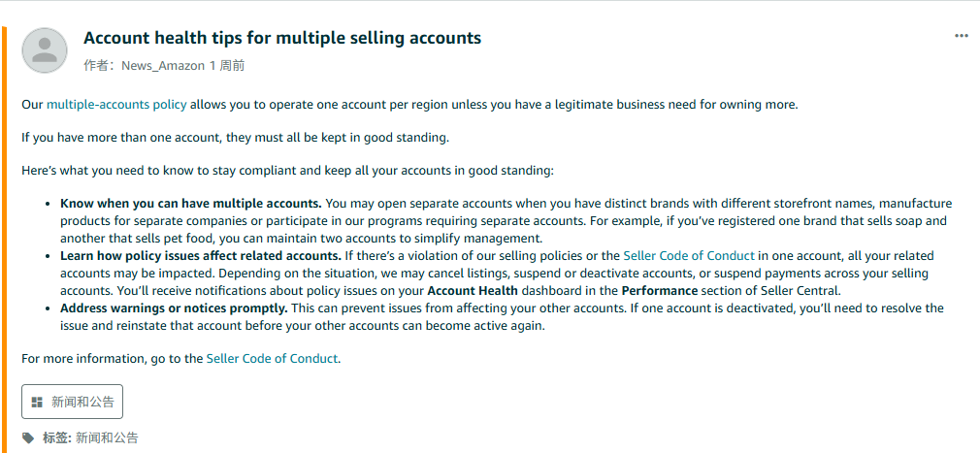The image size is (980, 453).
Task: Open the multiple-accounts policy link
Action: (x=116, y=104)
